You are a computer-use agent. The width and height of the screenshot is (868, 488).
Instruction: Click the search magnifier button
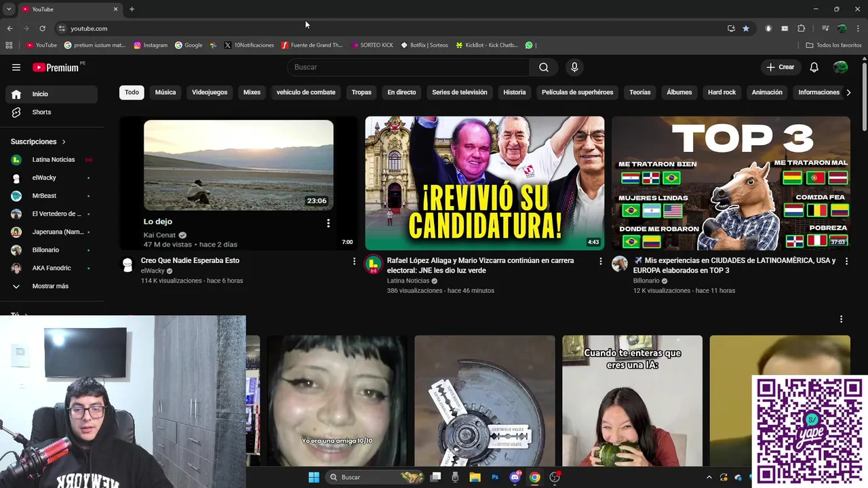click(544, 67)
